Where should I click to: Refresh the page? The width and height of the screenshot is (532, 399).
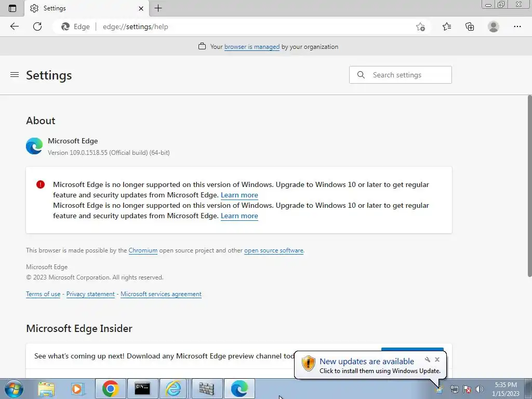click(37, 26)
